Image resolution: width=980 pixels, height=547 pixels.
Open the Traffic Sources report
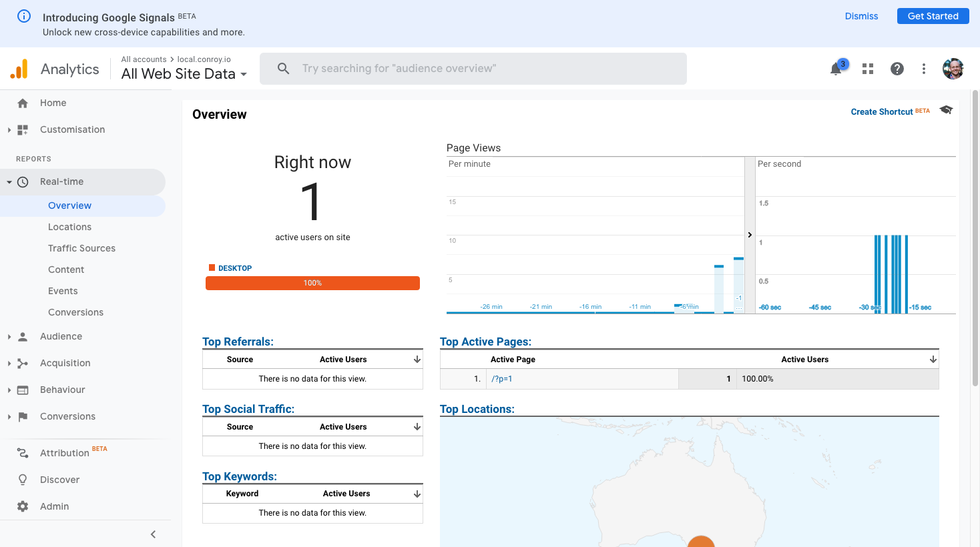(x=81, y=248)
